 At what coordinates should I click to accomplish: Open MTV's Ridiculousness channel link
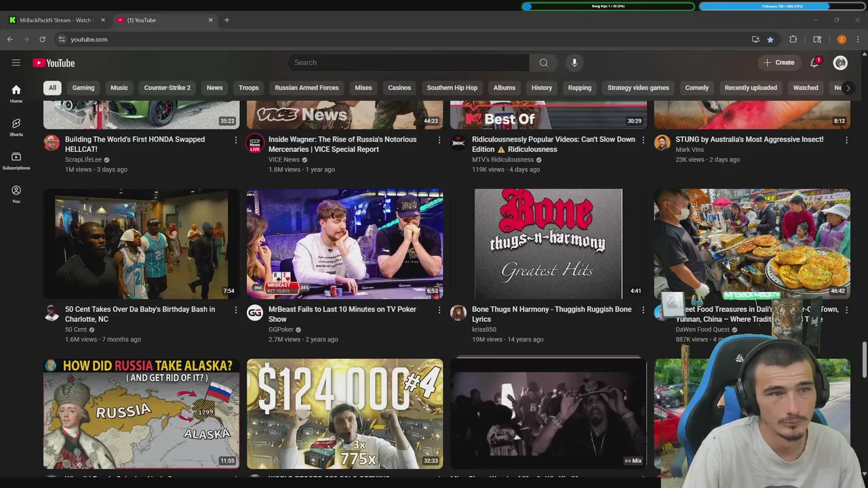(x=502, y=160)
